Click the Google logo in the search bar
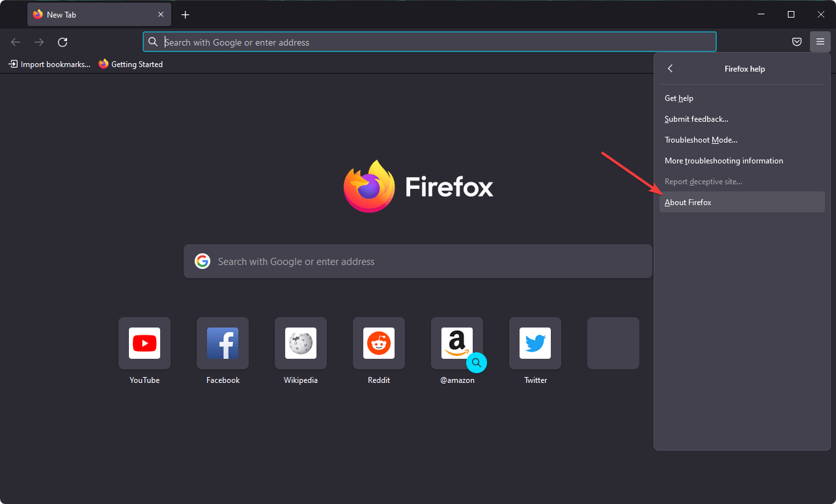 point(202,260)
